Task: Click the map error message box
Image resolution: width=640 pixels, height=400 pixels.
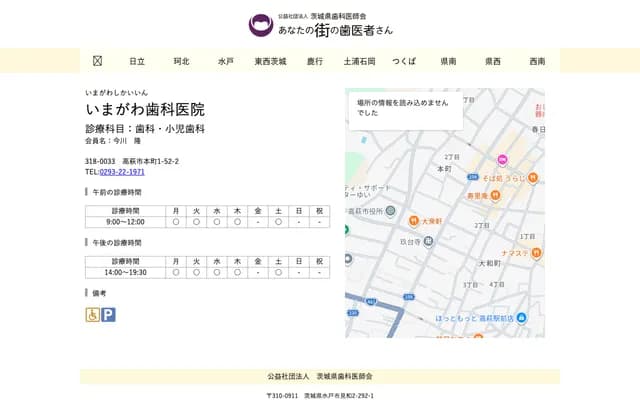Action: click(x=405, y=108)
